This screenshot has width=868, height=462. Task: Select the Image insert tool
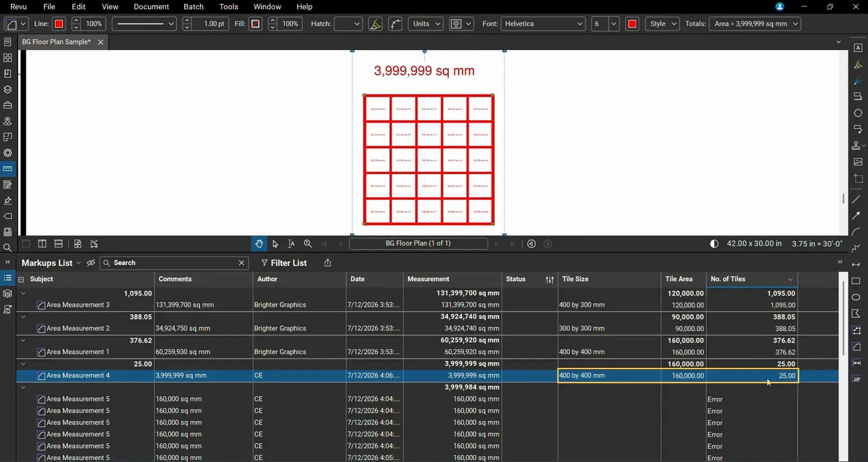(x=858, y=162)
